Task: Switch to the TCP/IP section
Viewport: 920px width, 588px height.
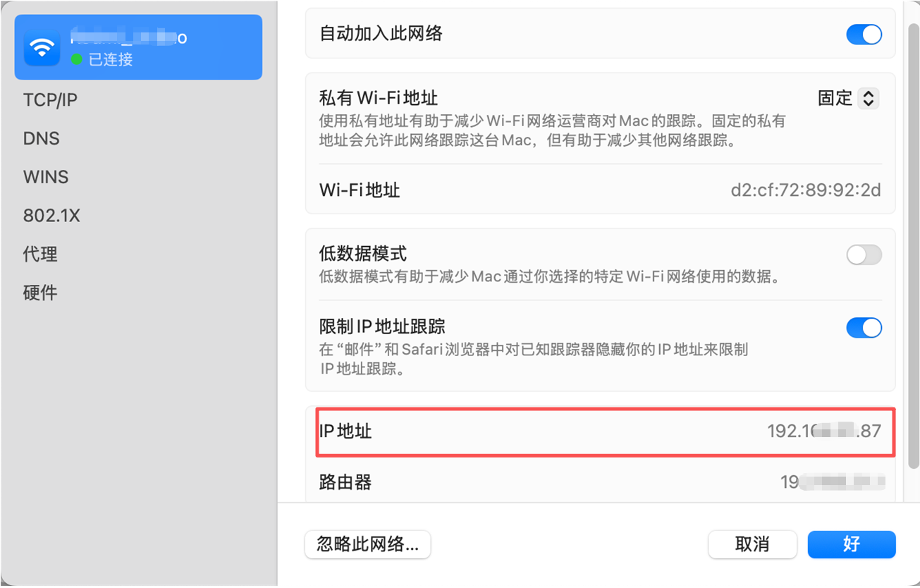Action: point(50,100)
